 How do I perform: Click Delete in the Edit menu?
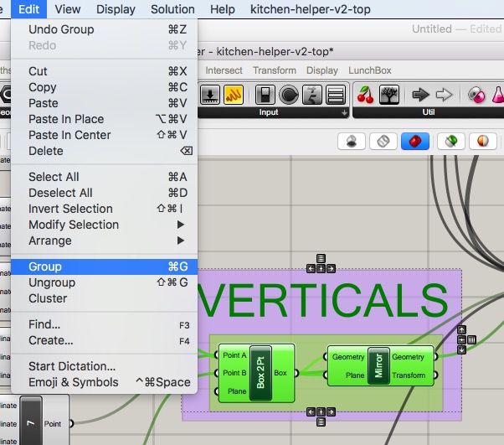(104, 151)
